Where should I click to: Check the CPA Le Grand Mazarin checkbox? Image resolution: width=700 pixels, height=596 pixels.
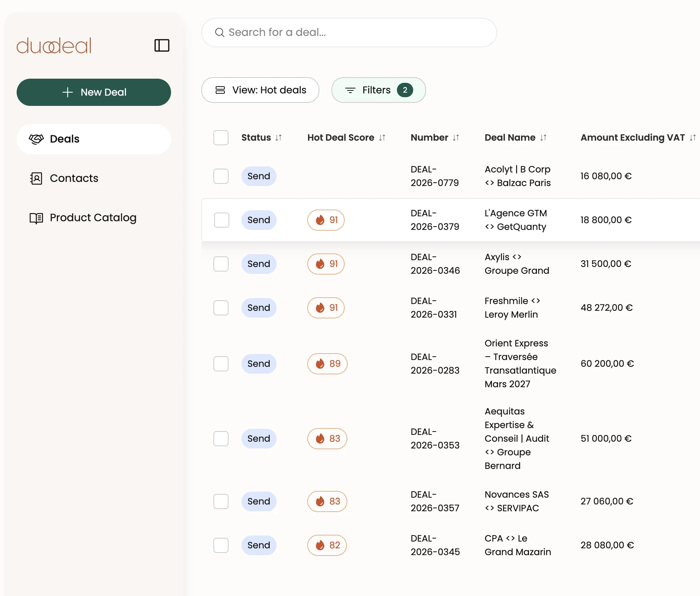pos(221,545)
